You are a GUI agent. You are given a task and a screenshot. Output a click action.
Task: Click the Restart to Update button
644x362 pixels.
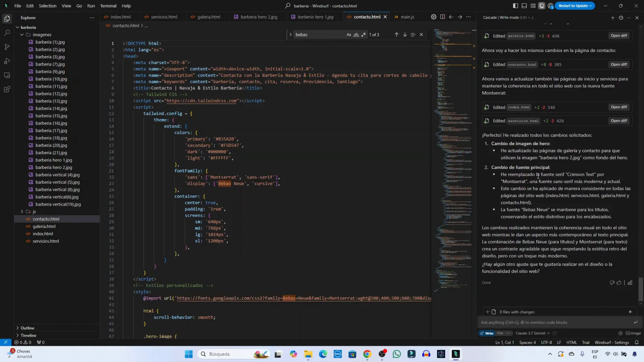(575, 5)
